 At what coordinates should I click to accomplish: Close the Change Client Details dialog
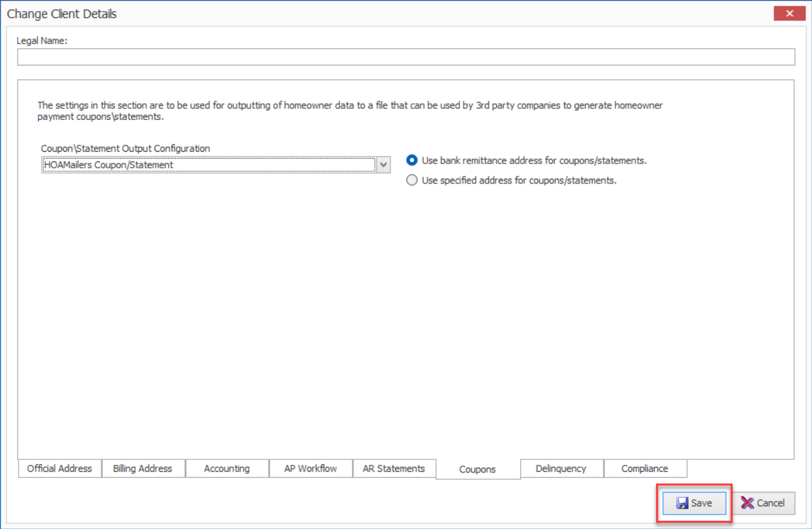click(789, 14)
